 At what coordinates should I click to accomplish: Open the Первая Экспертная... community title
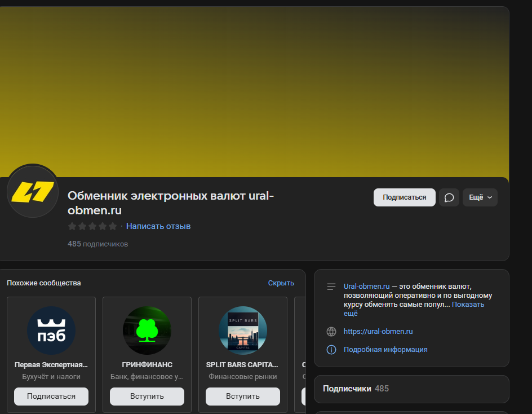click(x=51, y=365)
